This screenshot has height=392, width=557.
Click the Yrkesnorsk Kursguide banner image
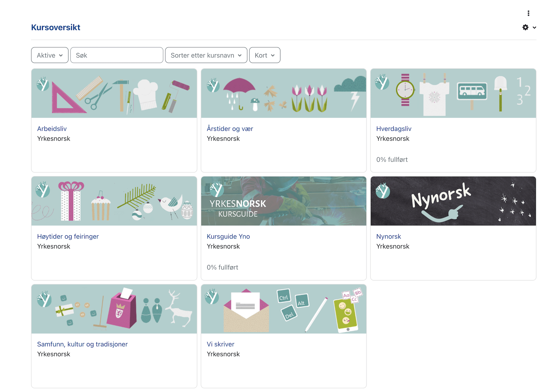(x=284, y=201)
